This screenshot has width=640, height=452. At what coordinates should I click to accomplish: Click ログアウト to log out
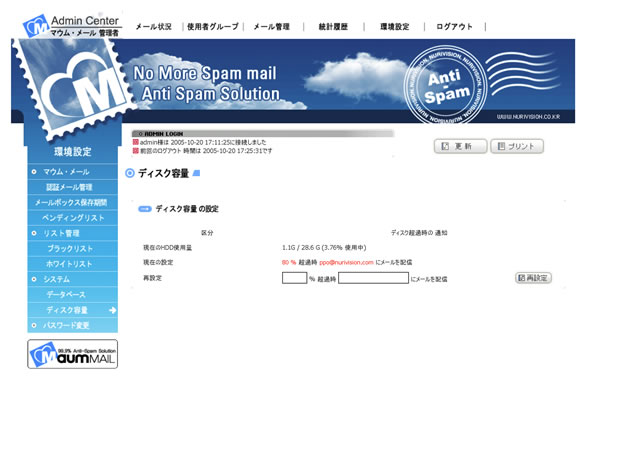[454, 27]
